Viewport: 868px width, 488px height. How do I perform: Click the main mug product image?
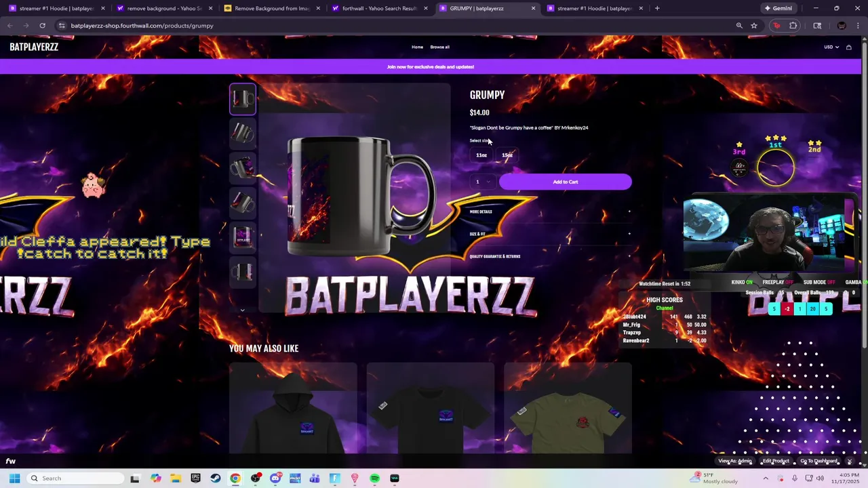point(356,197)
